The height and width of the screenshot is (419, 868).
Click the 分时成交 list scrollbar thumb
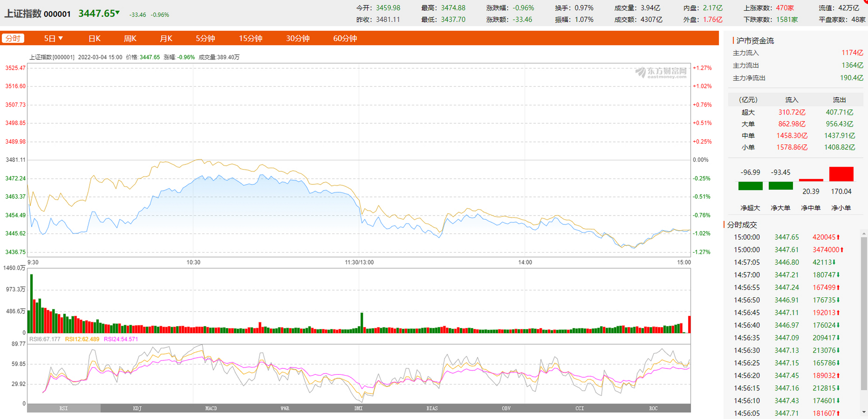[x=864, y=314]
